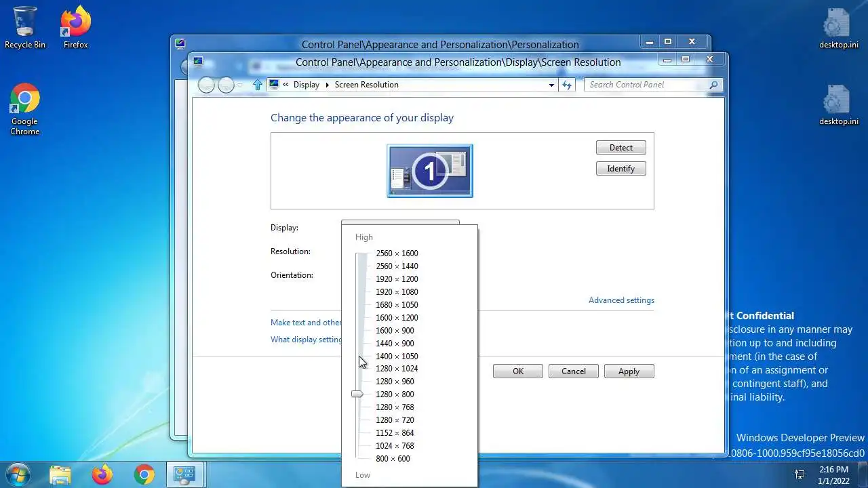Set resolution to 1680 × 1050
868x488 pixels.
(397, 305)
